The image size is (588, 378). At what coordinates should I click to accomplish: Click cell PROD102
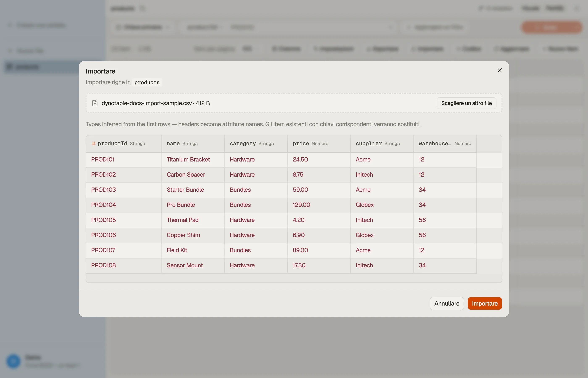123,175
